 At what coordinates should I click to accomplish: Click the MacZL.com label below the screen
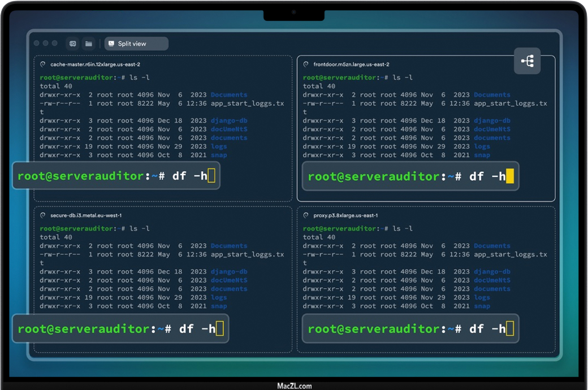coord(294,386)
